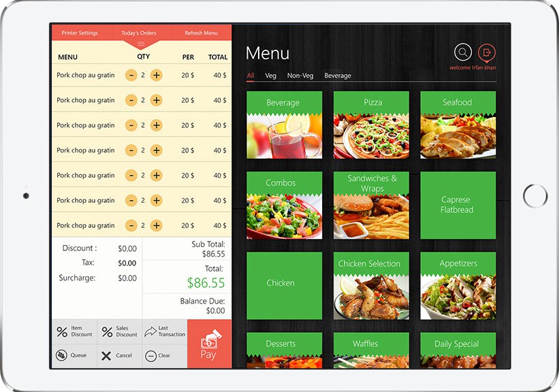Switch to the Beverage filter tab

(338, 76)
